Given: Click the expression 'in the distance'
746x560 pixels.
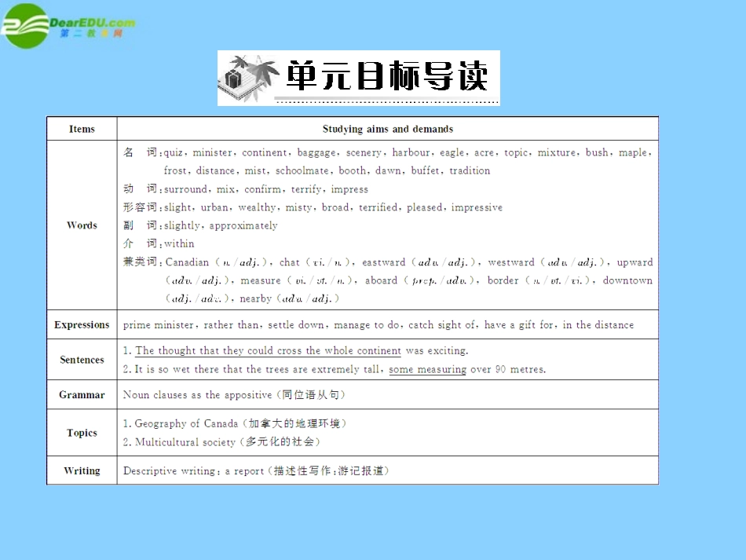Looking at the screenshot, I should tap(598, 324).
